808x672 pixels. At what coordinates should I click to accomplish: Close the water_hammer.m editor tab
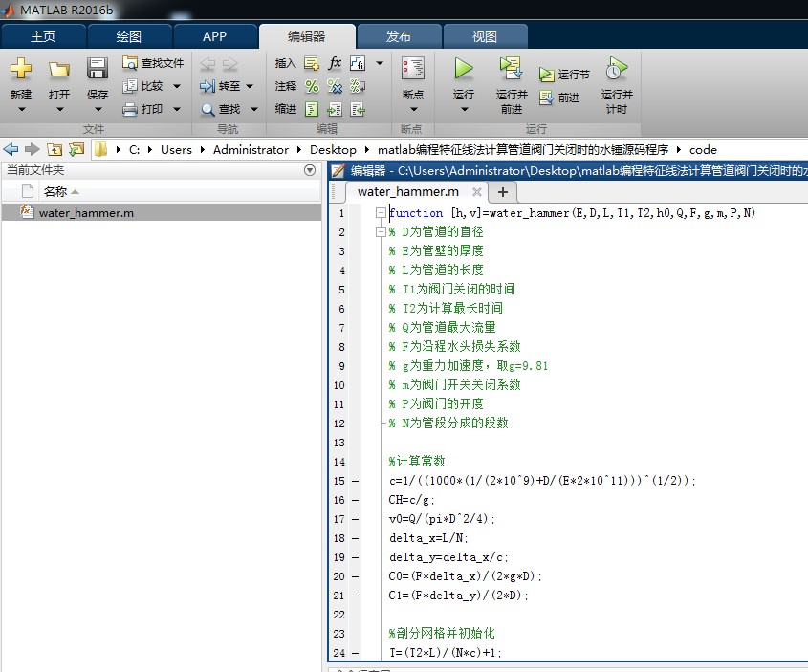(477, 192)
